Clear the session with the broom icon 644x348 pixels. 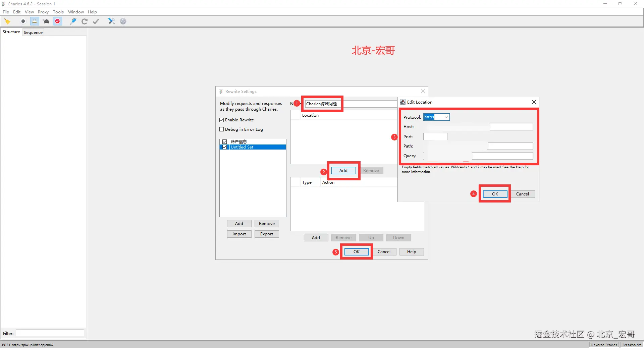coord(7,21)
